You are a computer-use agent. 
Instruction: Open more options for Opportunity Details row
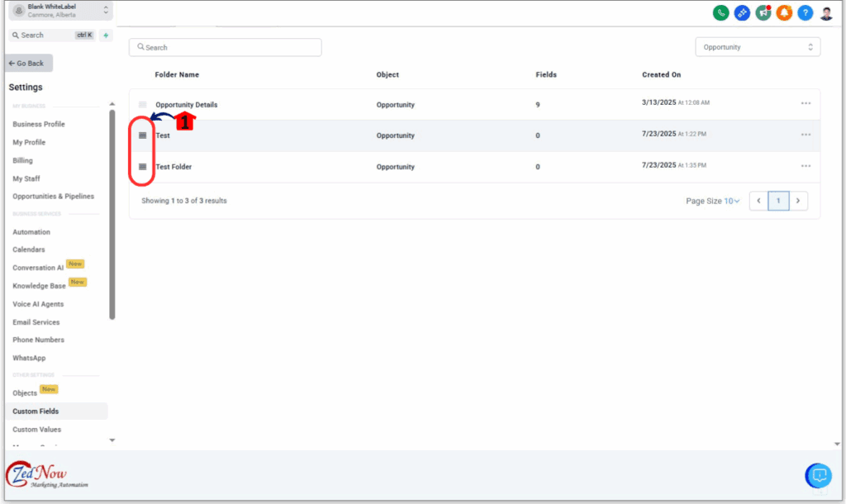point(806,103)
